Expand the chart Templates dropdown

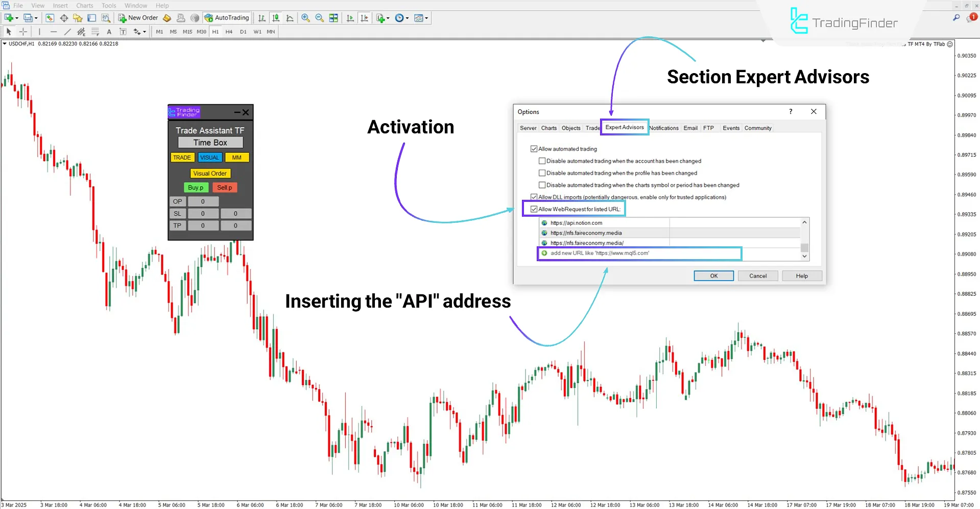point(426,18)
